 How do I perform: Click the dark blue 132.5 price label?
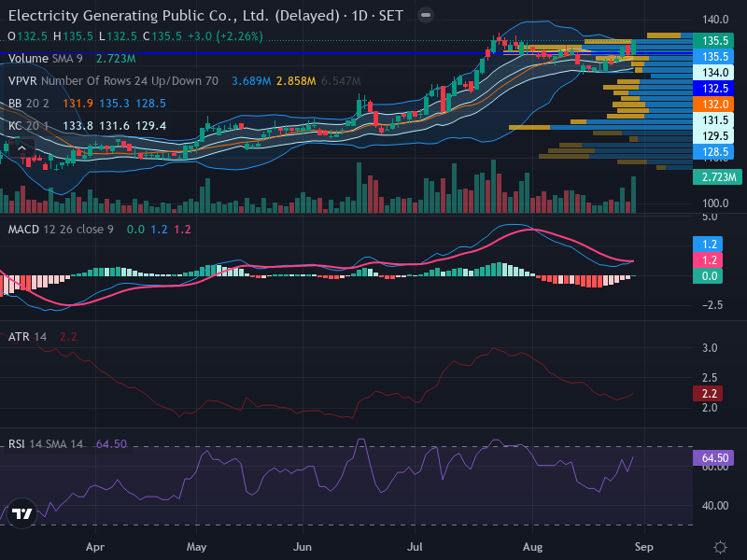click(x=713, y=88)
